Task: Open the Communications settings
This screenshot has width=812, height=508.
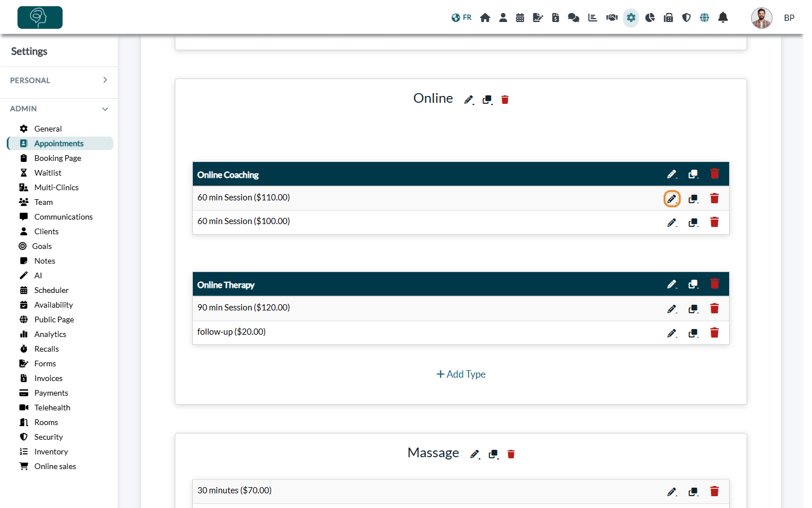Action: tap(63, 217)
